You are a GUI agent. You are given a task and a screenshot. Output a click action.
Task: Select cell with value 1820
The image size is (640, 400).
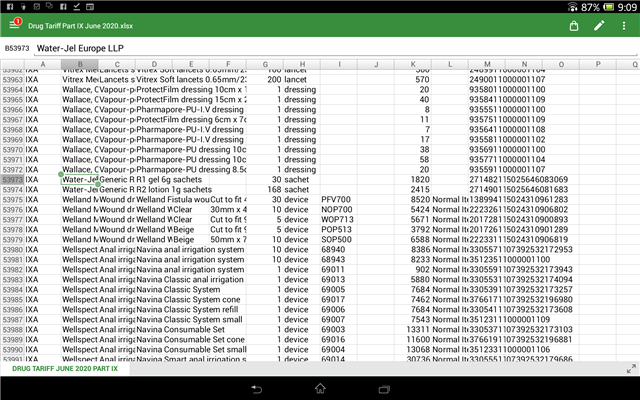tap(413, 180)
